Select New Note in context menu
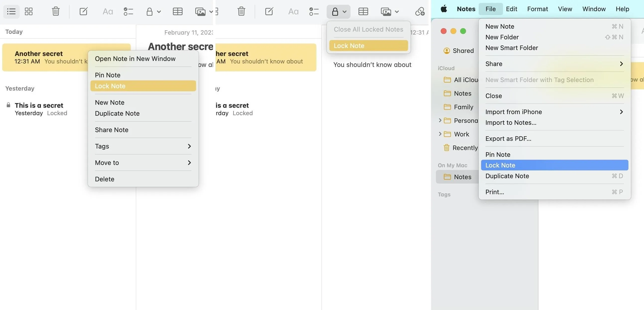This screenshot has height=310, width=644. point(143,102)
